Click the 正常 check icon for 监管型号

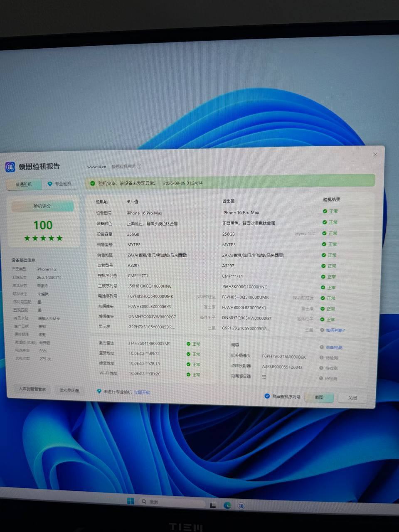click(323, 266)
